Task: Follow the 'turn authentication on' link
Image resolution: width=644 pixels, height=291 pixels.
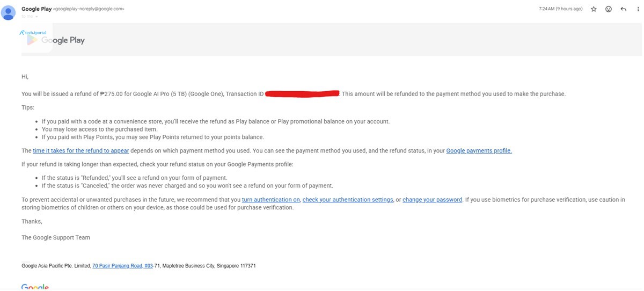Action: pyautogui.click(x=271, y=200)
